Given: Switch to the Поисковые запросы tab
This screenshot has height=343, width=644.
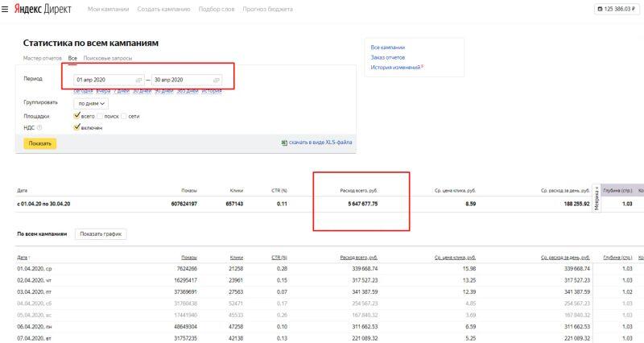Looking at the screenshot, I should pos(108,59).
